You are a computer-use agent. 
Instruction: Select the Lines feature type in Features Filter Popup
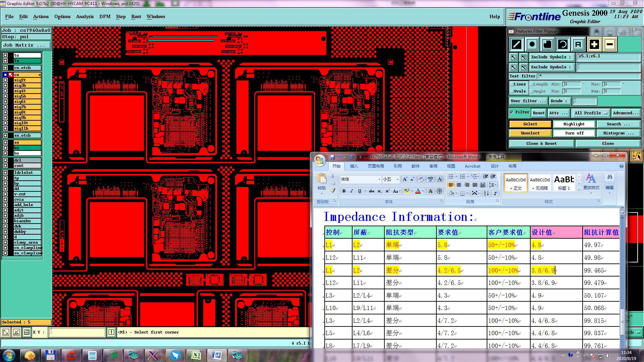(x=517, y=44)
